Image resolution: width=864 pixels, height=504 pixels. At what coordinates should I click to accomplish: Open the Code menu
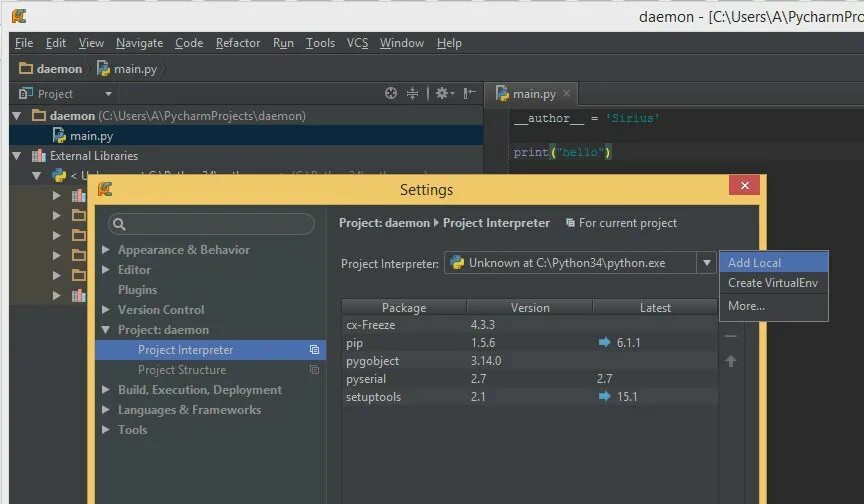(x=189, y=43)
